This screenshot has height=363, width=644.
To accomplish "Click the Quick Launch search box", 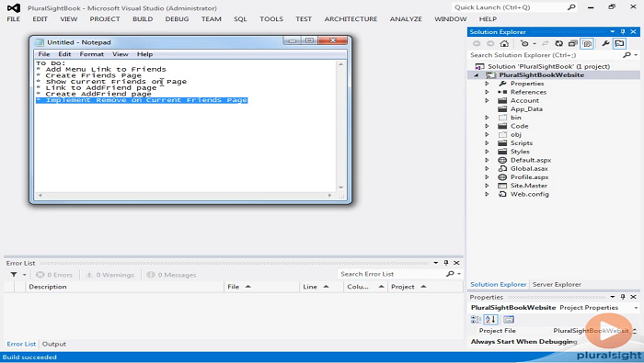I will click(514, 7).
